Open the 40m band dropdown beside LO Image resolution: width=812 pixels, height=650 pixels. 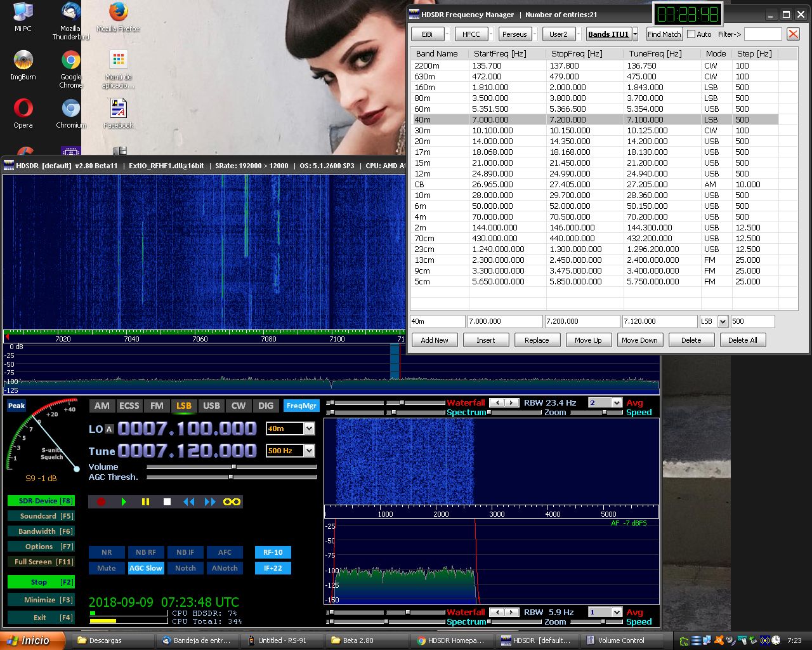(x=309, y=429)
